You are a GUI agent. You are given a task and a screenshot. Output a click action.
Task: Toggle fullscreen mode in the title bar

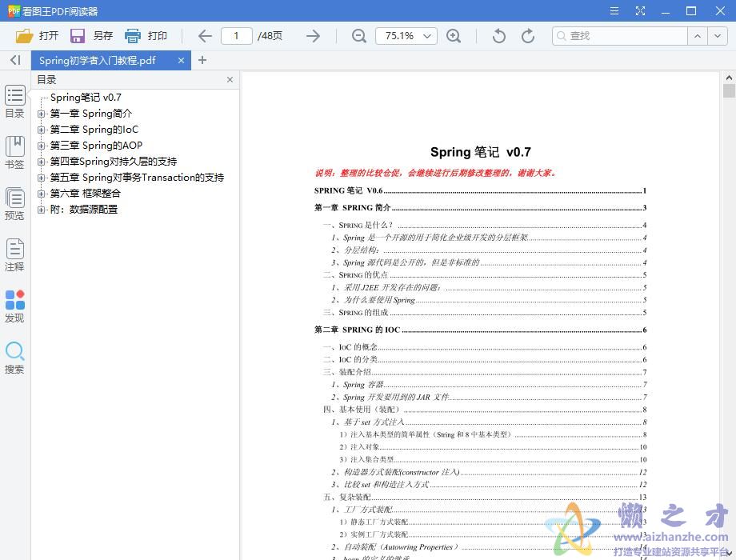(x=640, y=10)
